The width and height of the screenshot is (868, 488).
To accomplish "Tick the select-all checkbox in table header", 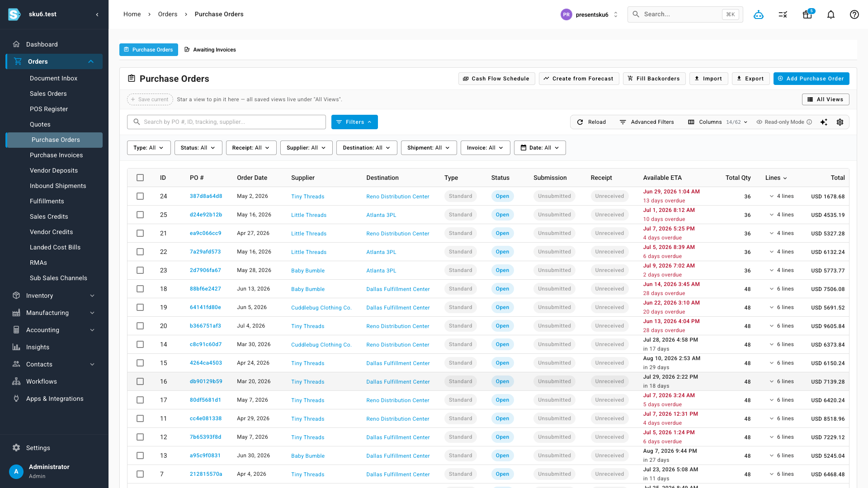I will coord(140,178).
